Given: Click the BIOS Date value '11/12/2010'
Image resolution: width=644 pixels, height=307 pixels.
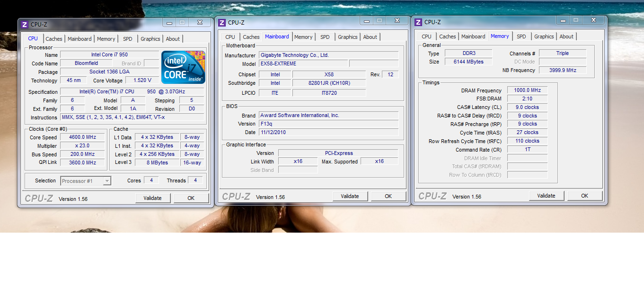Looking at the screenshot, I should pyautogui.click(x=328, y=132).
